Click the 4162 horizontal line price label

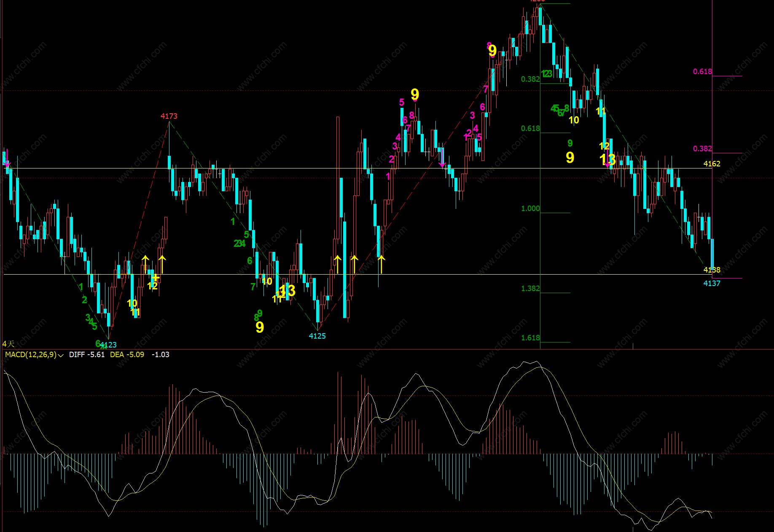point(712,164)
